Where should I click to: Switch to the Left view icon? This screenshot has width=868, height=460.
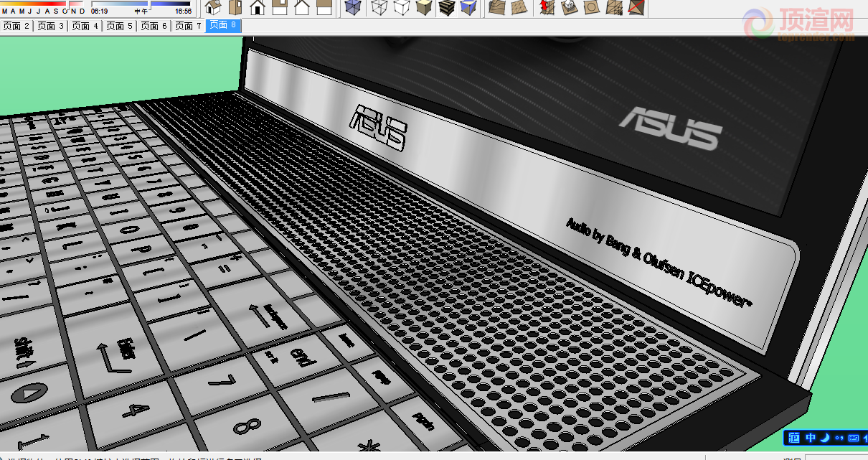pyautogui.click(x=324, y=8)
